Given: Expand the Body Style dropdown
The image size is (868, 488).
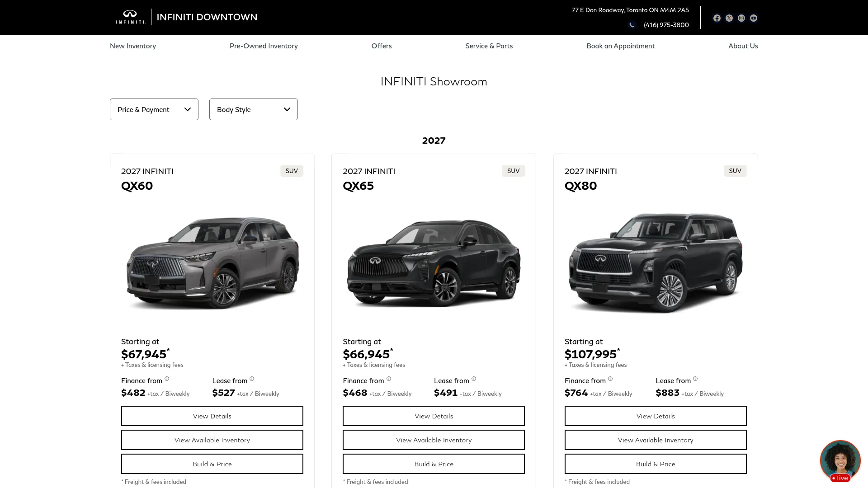Looking at the screenshot, I should [x=254, y=109].
